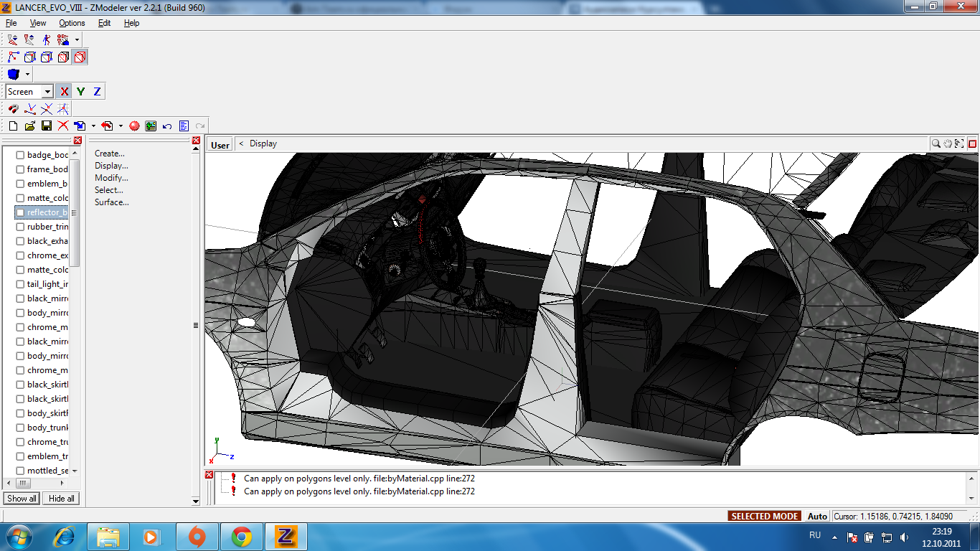Click the viewport zoom magnifier icon

(x=936, y=143)
